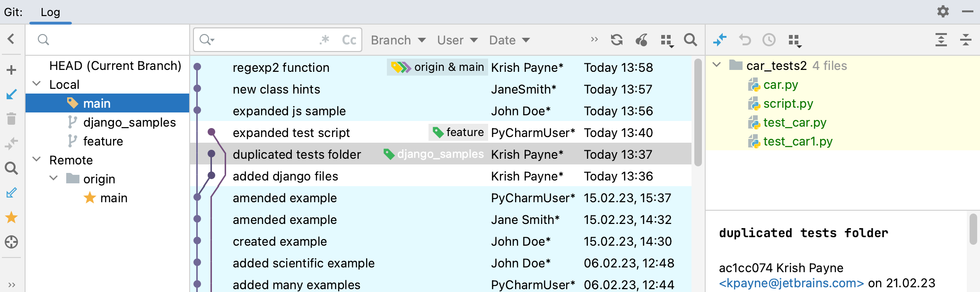Toggle the Regex search option

click(324, 40)
